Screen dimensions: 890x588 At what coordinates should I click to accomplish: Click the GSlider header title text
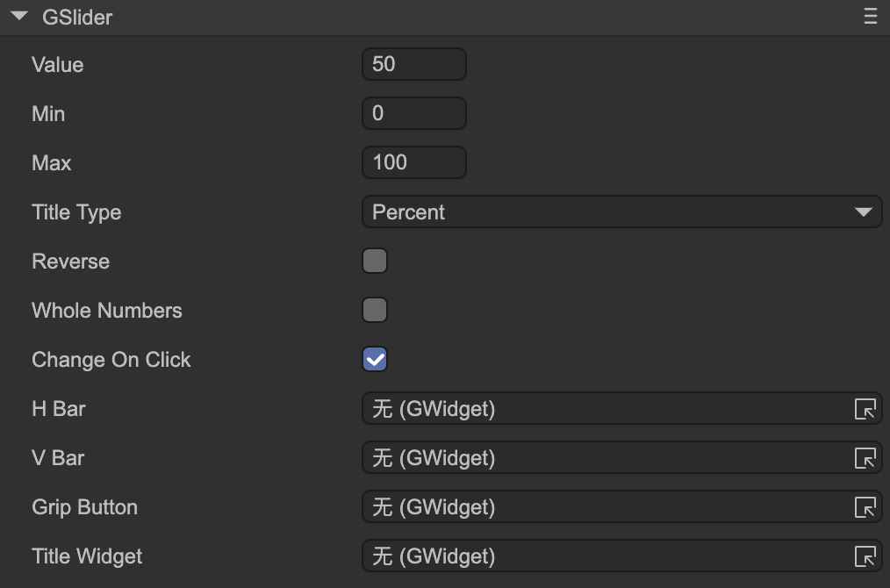[x=77, y=18]
